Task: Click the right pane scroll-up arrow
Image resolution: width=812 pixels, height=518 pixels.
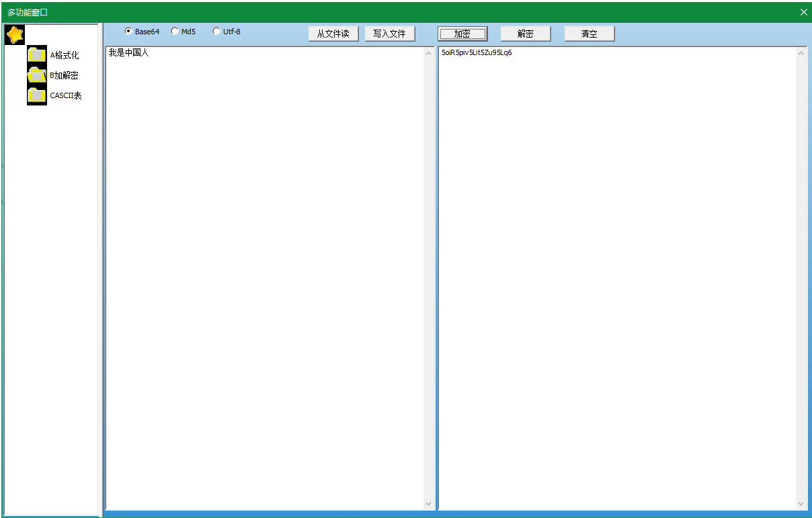Action: [801, 53]
